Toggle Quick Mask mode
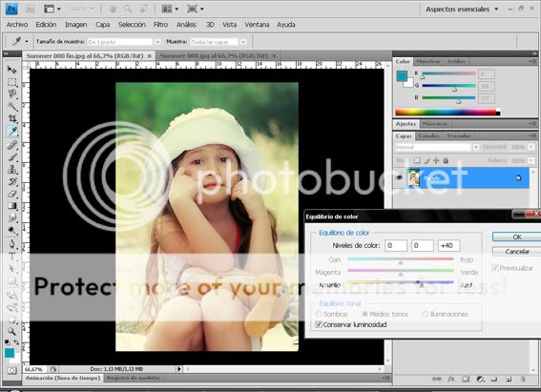 tap(12, 371)
